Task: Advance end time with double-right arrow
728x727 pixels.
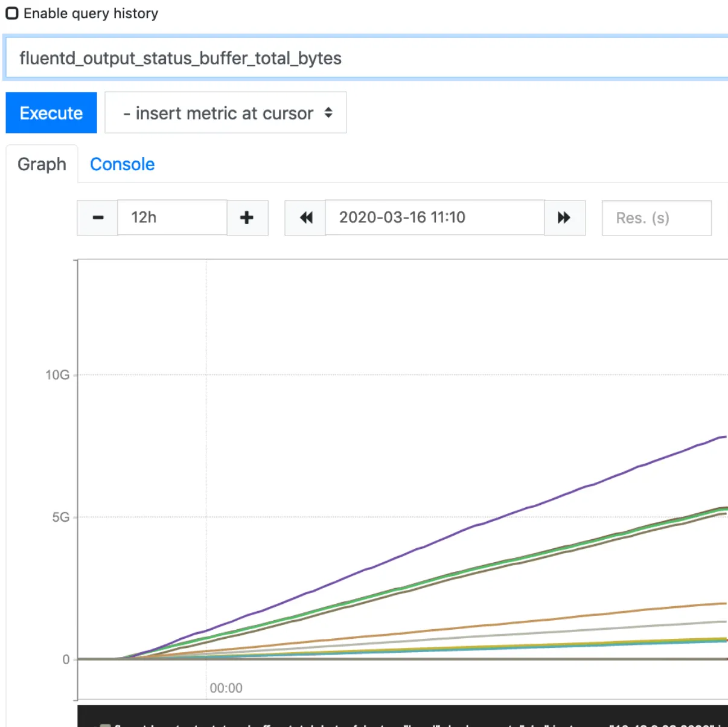Action: tap(564, 217)
